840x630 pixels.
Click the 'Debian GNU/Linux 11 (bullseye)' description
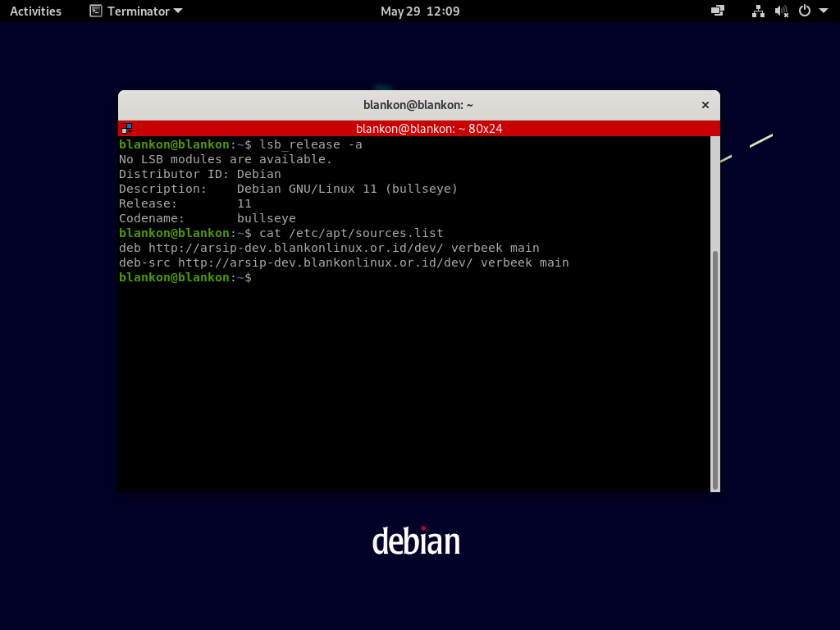(347, 189)
